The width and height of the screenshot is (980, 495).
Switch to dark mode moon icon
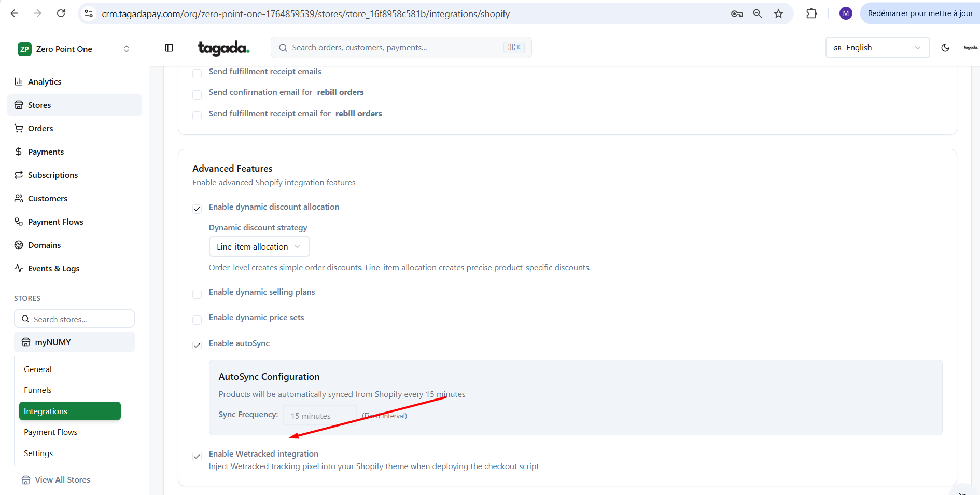945,48
